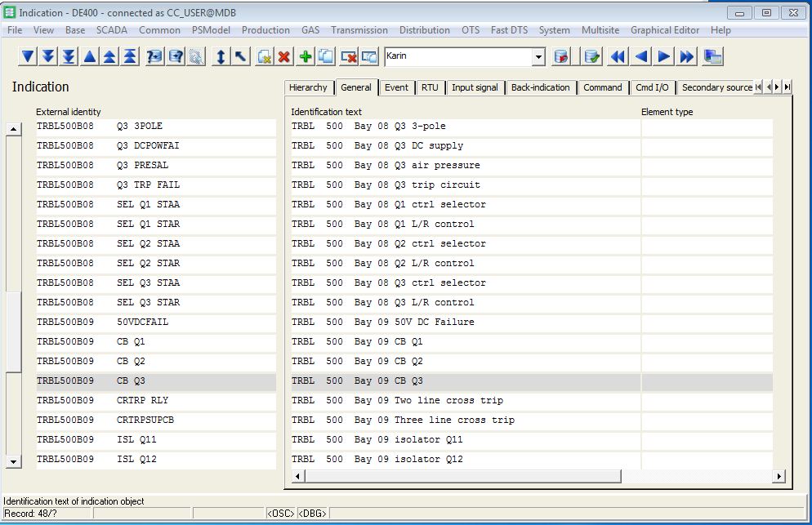Open the Transmission menu

pos(359,30)
